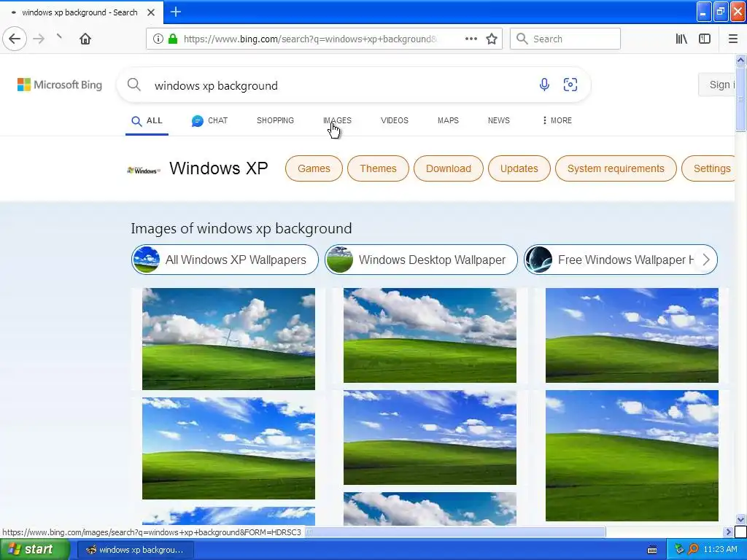Viewport: 747px width, 560px height.
Task: Switch to the SHOPPING tab
Action: 275,120
